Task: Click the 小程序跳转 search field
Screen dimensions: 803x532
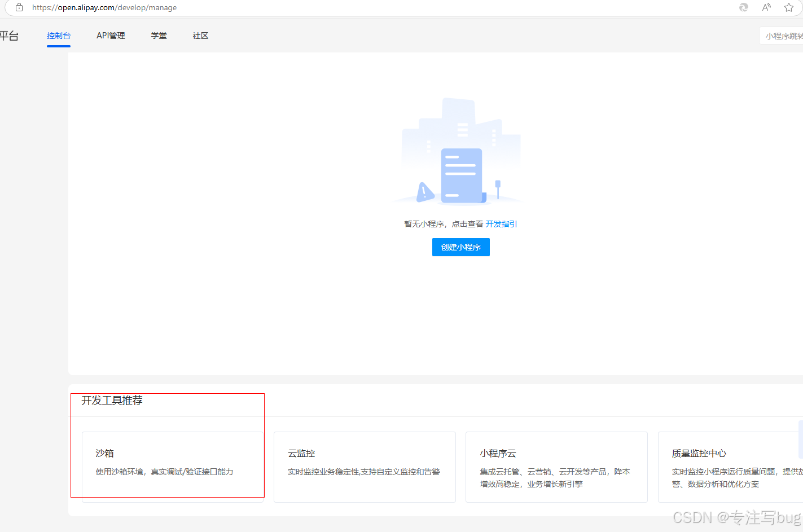Action: coord(782,36)
